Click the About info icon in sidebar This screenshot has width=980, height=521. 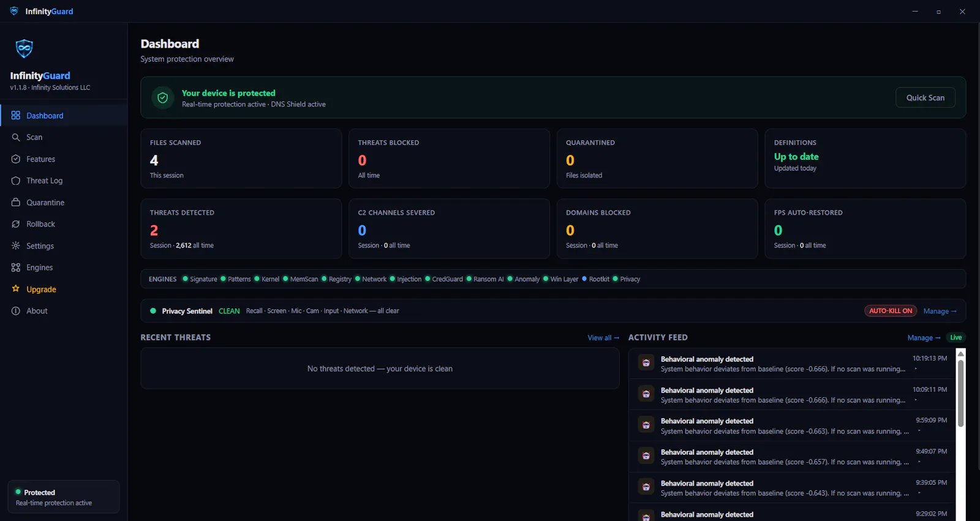coord(16,311)
